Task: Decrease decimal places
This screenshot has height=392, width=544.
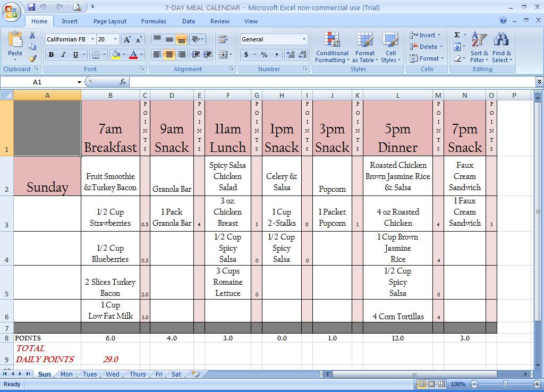Action: click(302, 55)
